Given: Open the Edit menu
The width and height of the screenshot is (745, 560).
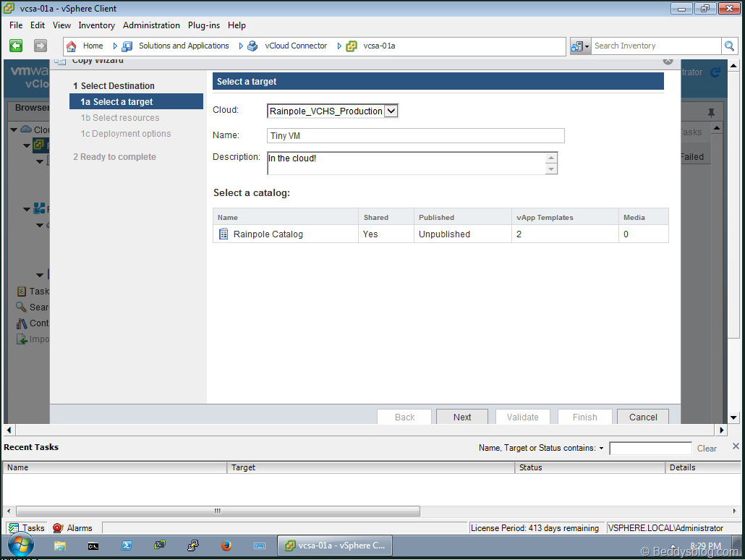Looking at the screenshot, I should click(x=38, y=25).
